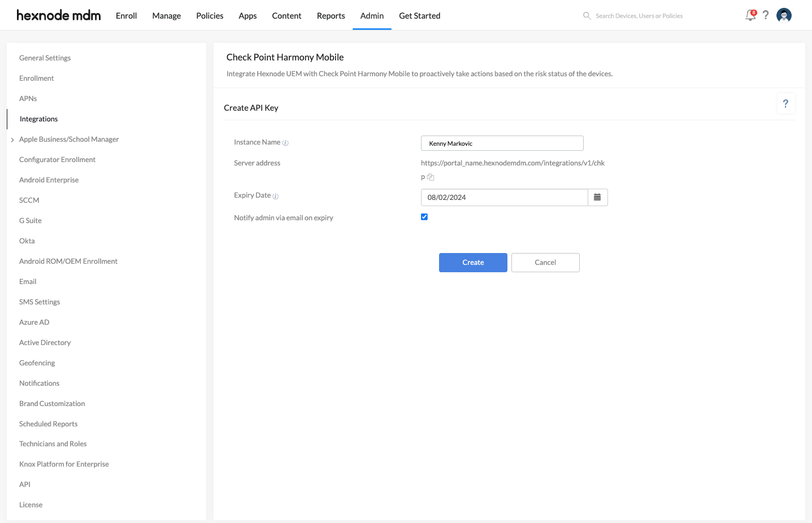Open the Content tab
Image resolution: width=812 pixels, height=523 pixels.
(x=286, y=16)
